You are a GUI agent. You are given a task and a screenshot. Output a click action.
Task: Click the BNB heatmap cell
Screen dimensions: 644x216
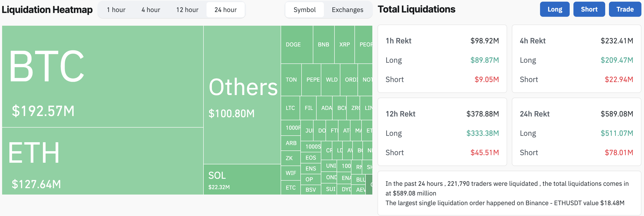tap(323, 45)
